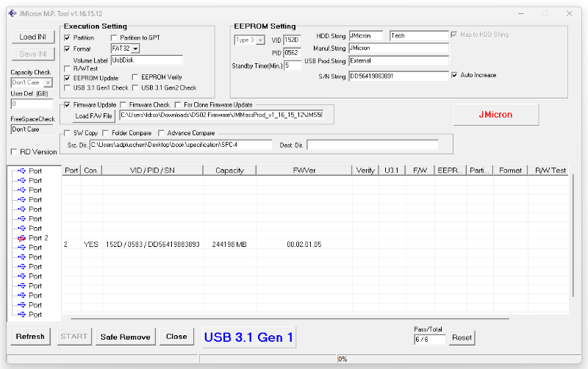Image resolution: width=588 pixels, height=369 pixels.
Task: Click the Capacity column header
Action: point(229,171)
